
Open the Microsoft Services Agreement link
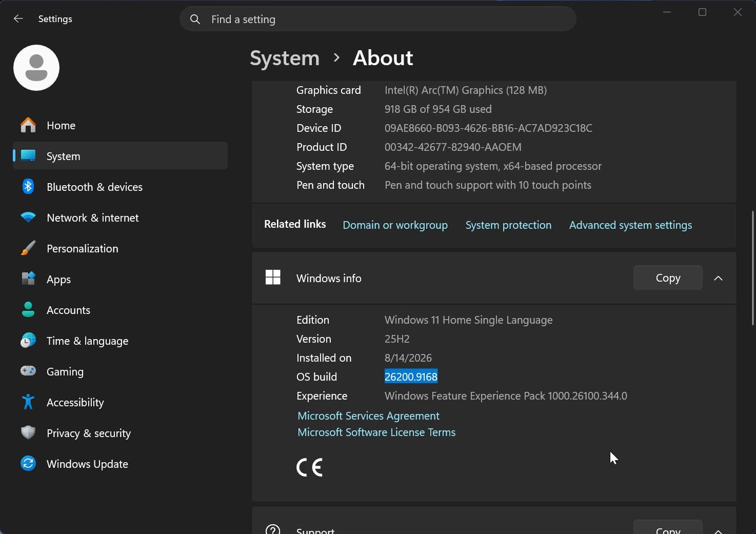(x=368, y=416)
